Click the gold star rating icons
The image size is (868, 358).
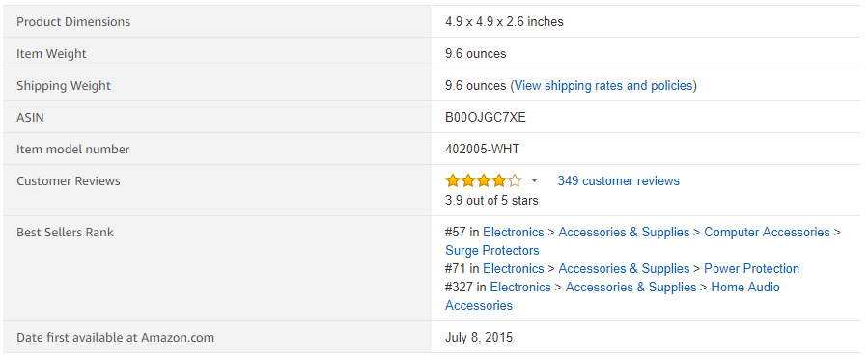click(x=484, y=181)
